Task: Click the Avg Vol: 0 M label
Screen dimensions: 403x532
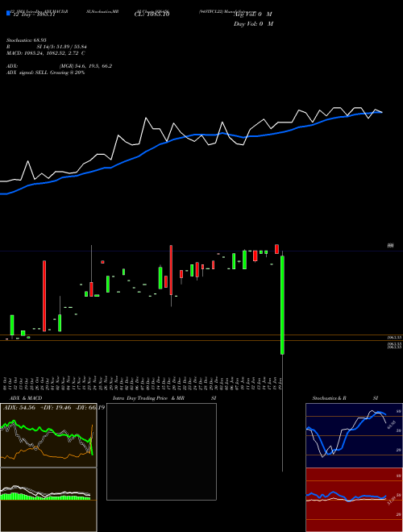Action: [253, 15]
